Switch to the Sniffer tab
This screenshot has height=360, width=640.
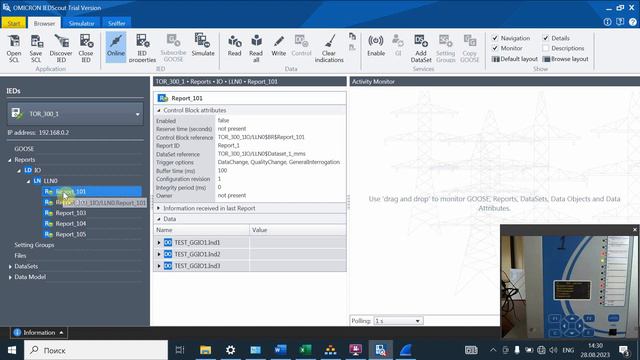[117, 23]
